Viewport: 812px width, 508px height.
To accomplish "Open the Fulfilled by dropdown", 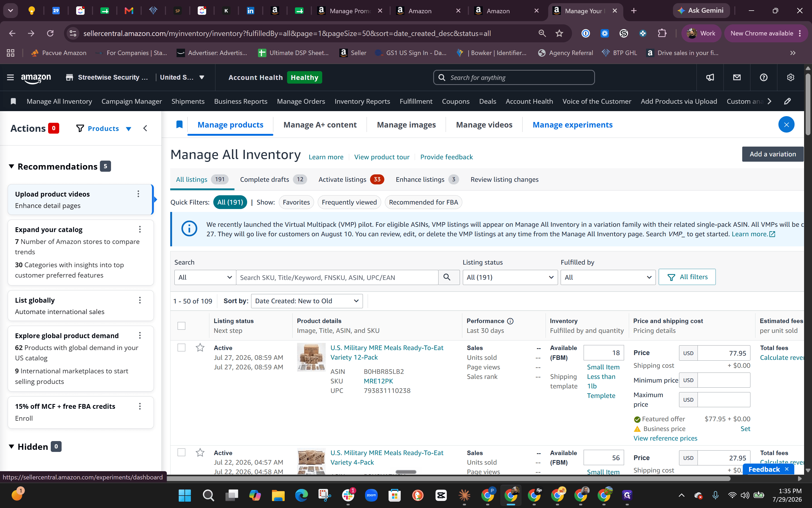I will 608,277.
